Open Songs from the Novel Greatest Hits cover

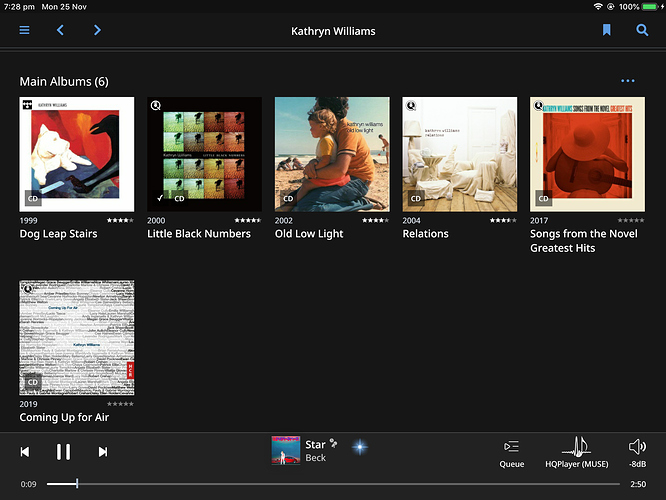click(x=587, y=154)
